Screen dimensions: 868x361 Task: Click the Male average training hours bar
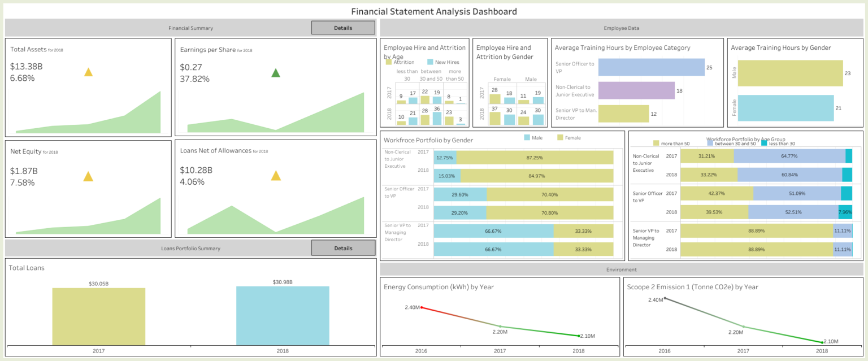tap(791, 73)
